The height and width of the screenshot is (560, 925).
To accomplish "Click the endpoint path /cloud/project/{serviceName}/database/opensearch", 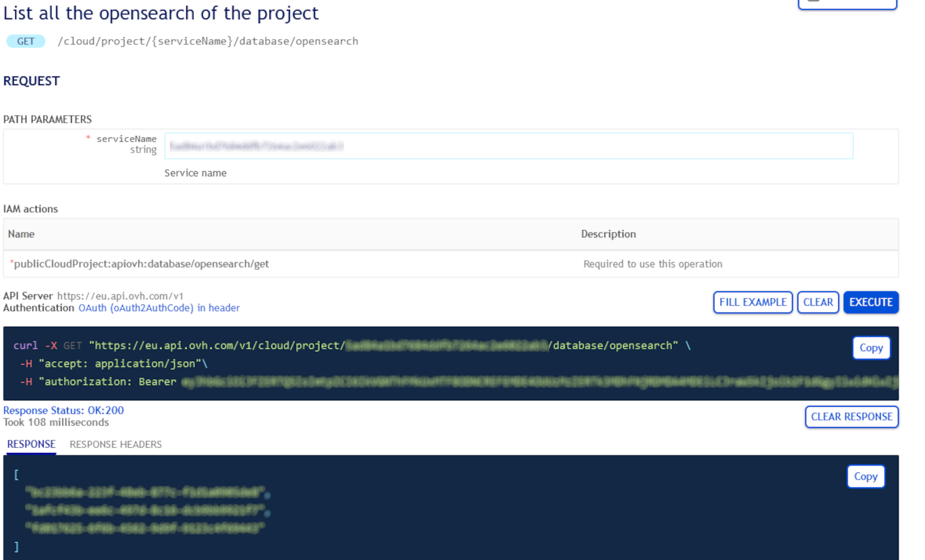I will 207,41.
